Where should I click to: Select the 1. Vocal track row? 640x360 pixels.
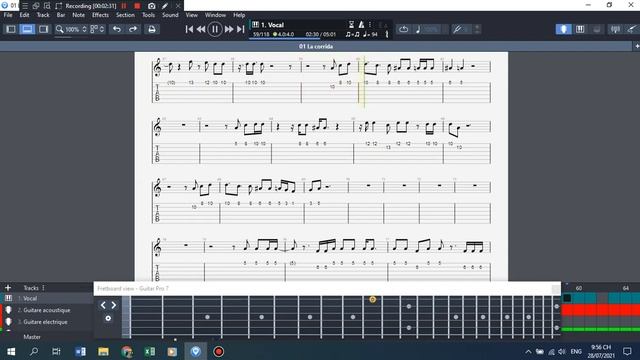tap(47, 298)
